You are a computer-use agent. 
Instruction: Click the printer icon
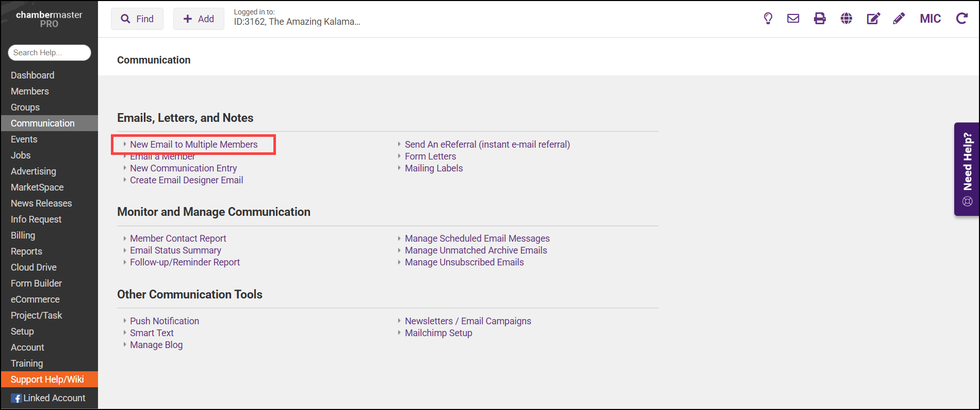coord(820,19)
